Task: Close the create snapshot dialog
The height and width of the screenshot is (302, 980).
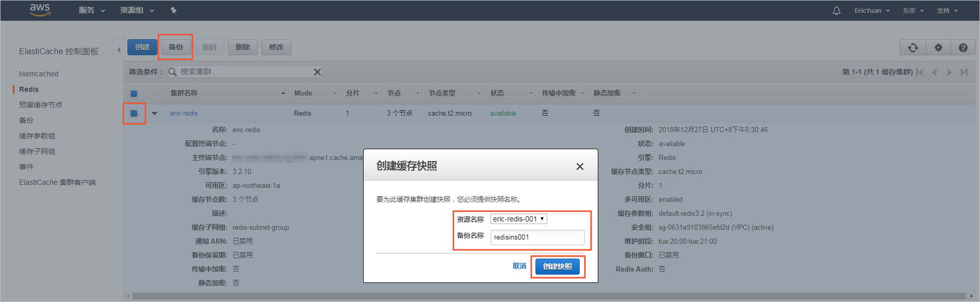Action: 580,166
